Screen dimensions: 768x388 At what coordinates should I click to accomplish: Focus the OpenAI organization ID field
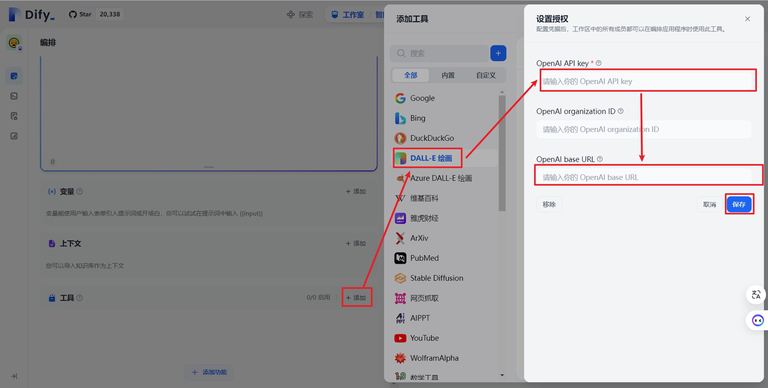644,129
